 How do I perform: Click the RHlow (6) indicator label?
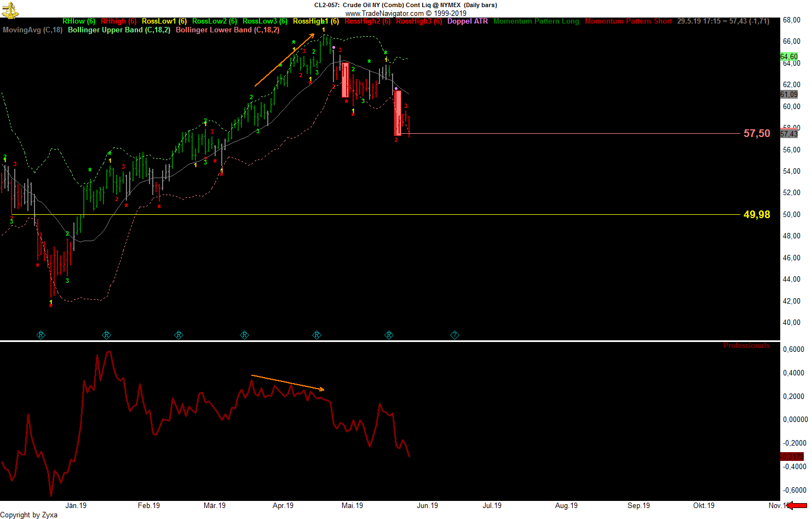coord(78,21)
